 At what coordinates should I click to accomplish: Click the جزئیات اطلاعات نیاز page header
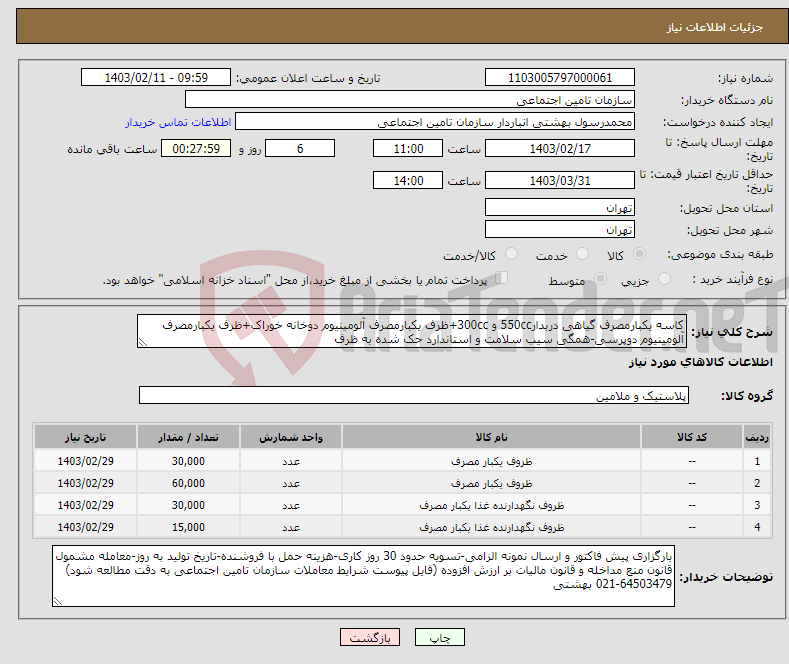715,27
